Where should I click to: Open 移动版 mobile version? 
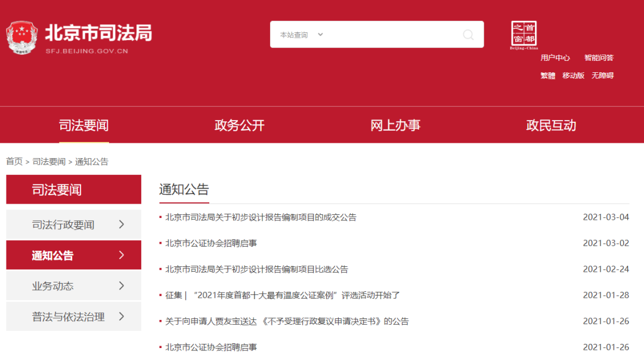coord(574,75)
